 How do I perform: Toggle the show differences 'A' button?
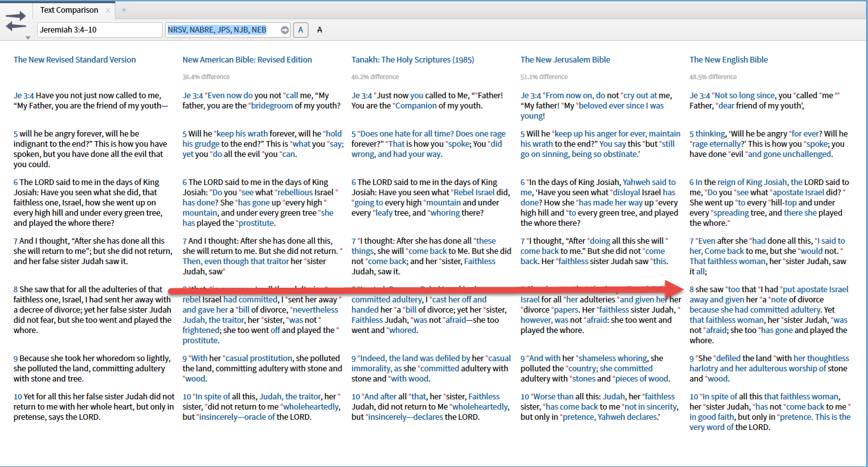pos(301,30)
